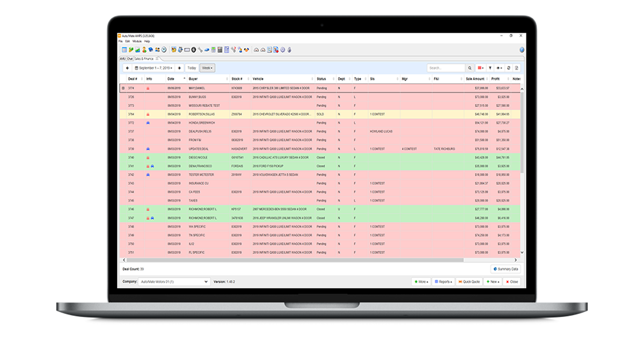Click the gear icon in the main toolbar
Viewport: 644px width, 338px height.
283,50
